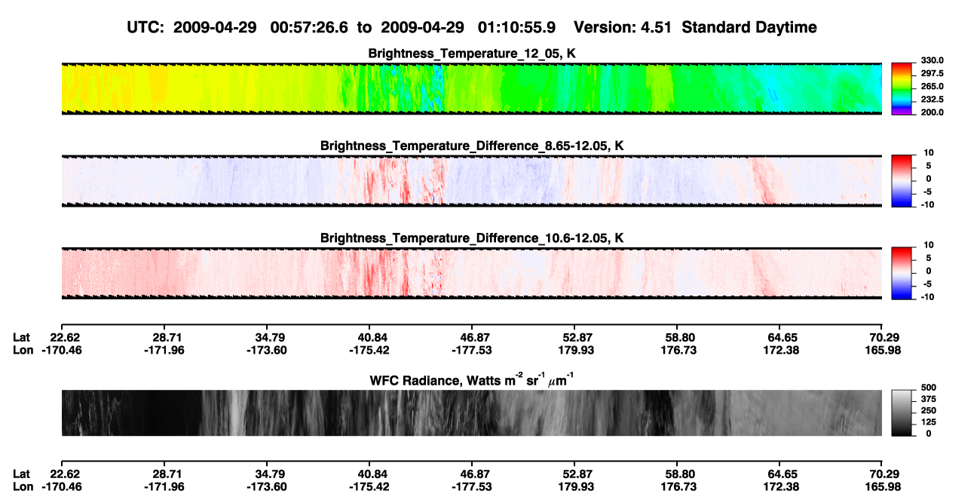The width and height of the screenshot is (980, 503).
Task: Click latitude 40.84 beneath the WFC Radiance image
Action: click(x=369, y=474)
